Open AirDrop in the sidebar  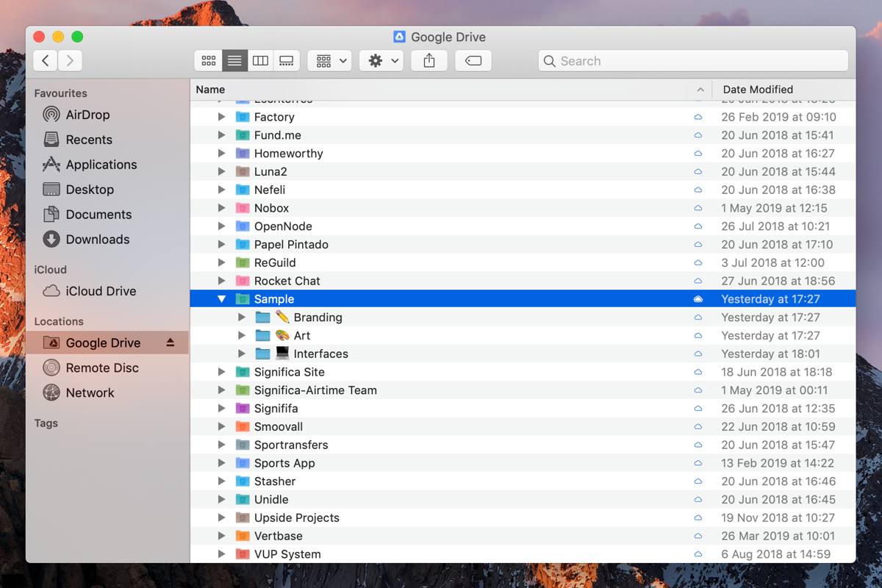[107, 115]
